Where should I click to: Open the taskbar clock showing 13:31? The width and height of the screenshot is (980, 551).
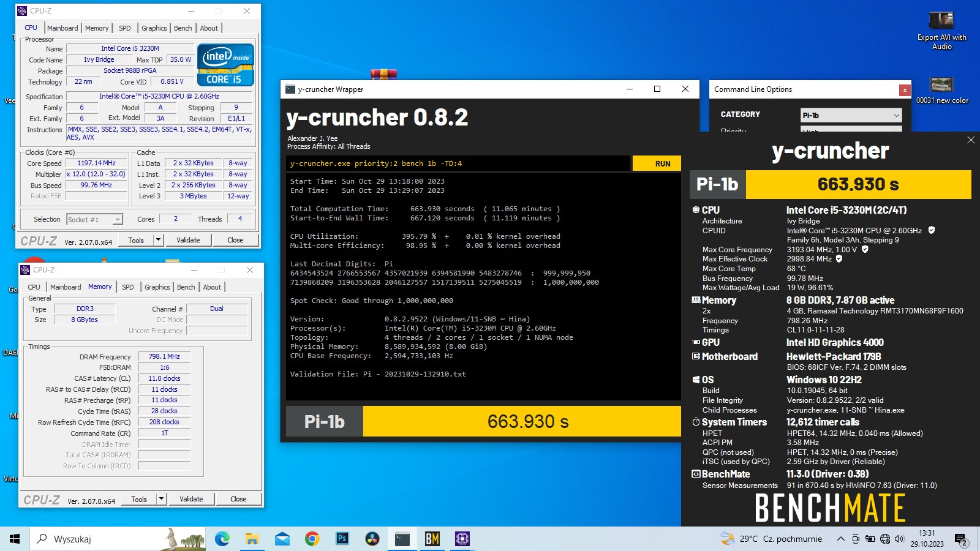click(x=927, y=539)
